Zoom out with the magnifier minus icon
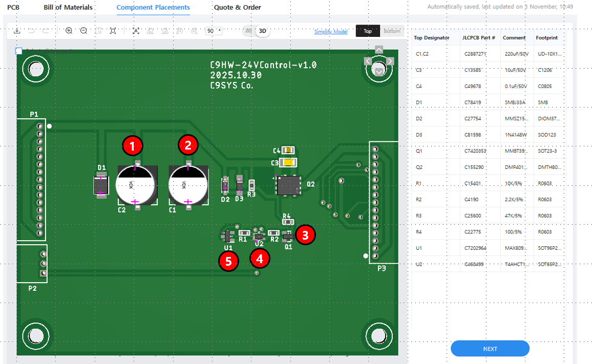The width and height of the screenshot is (592, 364). click(x=84, y=31)
